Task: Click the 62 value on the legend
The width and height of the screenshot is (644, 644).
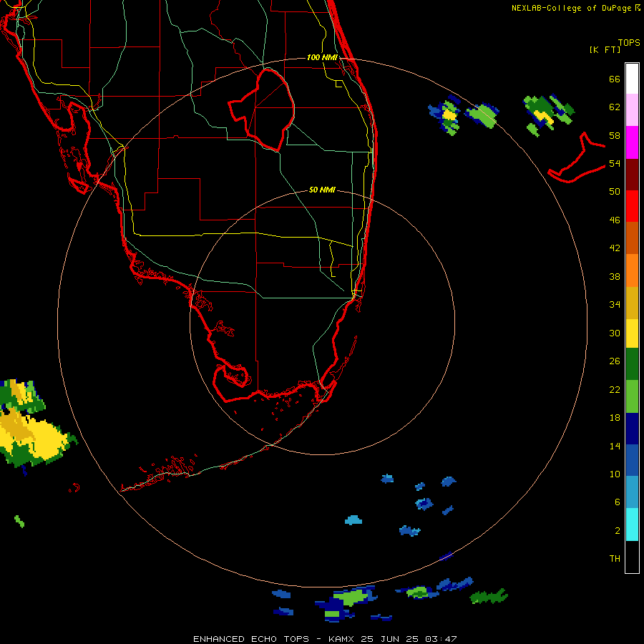Action: pyautogui.click(x=615, y=107)
